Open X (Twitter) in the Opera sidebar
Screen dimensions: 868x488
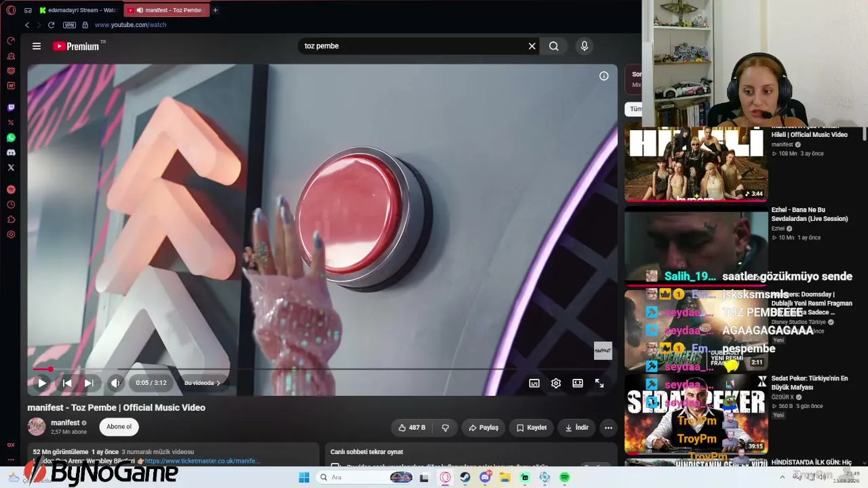coord(11,167)
